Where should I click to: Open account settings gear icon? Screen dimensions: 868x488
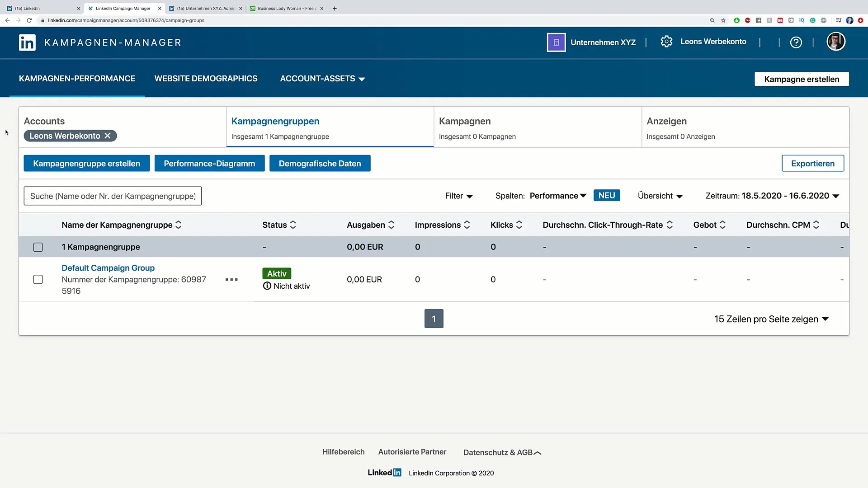coord(666,42)
